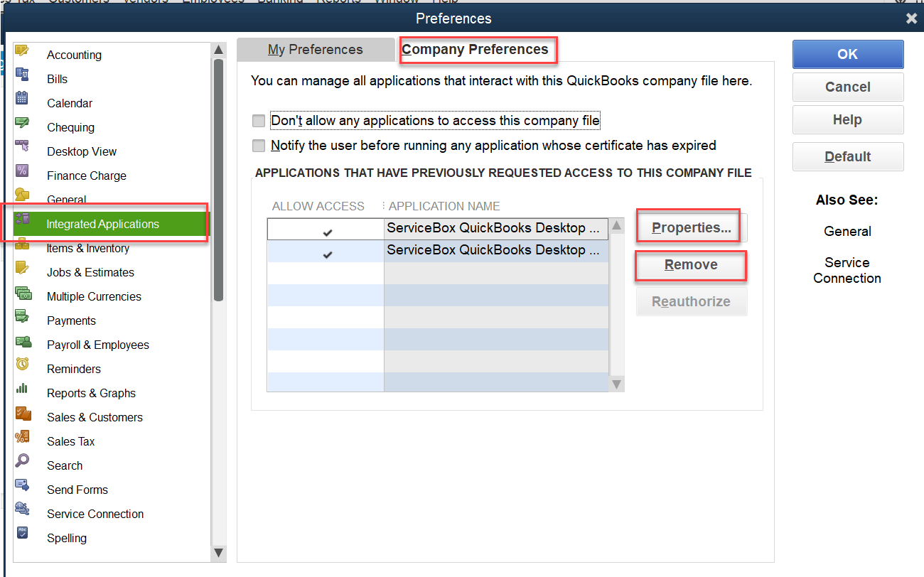
Task: Click the category list scrollbar thumb
Action: pos(219,180)
